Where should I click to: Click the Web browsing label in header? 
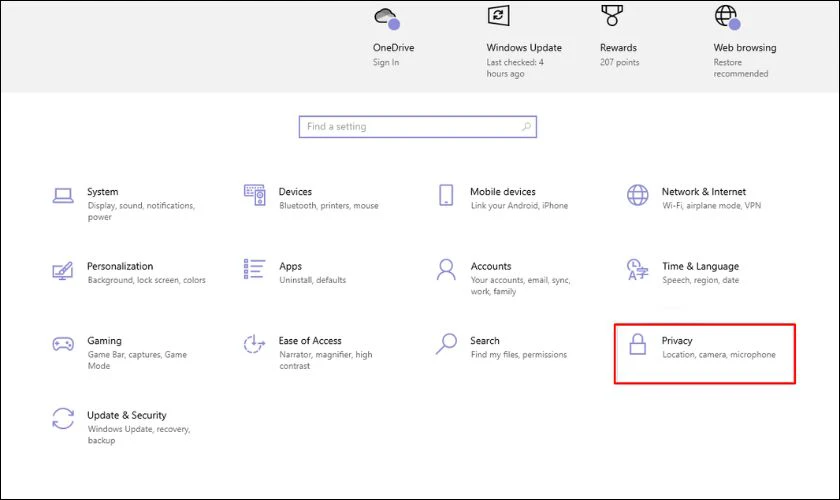pos(745,48)
